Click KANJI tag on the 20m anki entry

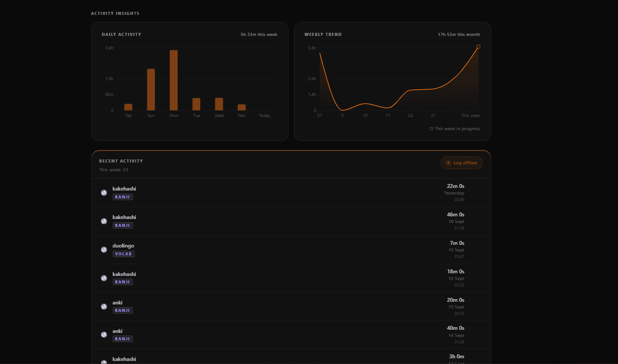click(x=123, y=310)
